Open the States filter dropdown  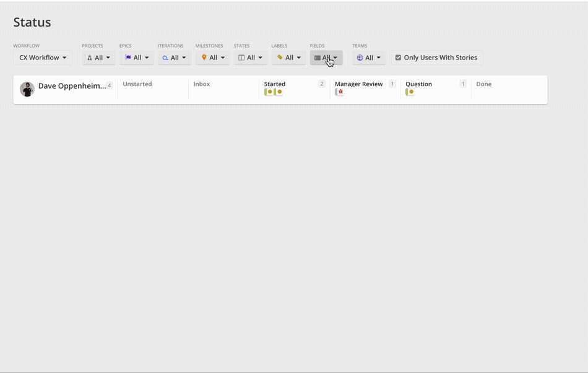[x=251, y=58]
